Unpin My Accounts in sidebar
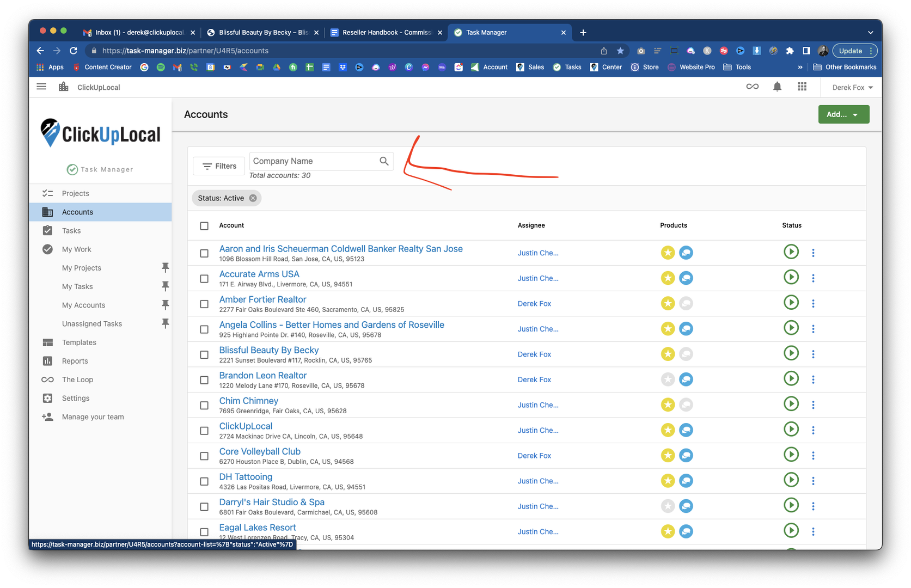 point(165,304)
